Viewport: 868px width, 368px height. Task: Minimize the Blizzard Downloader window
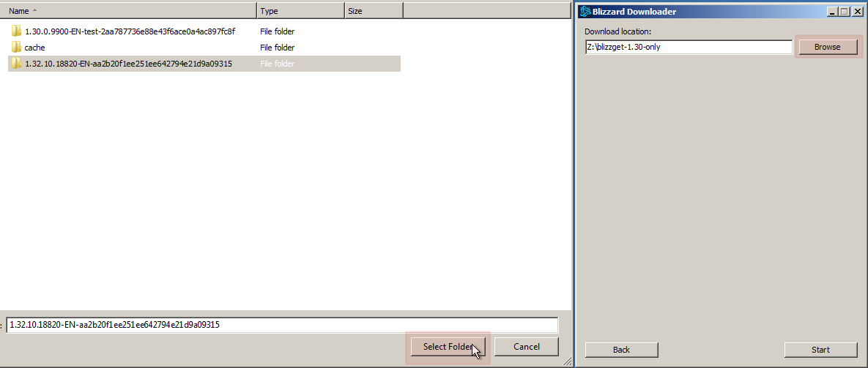(833, 11)
